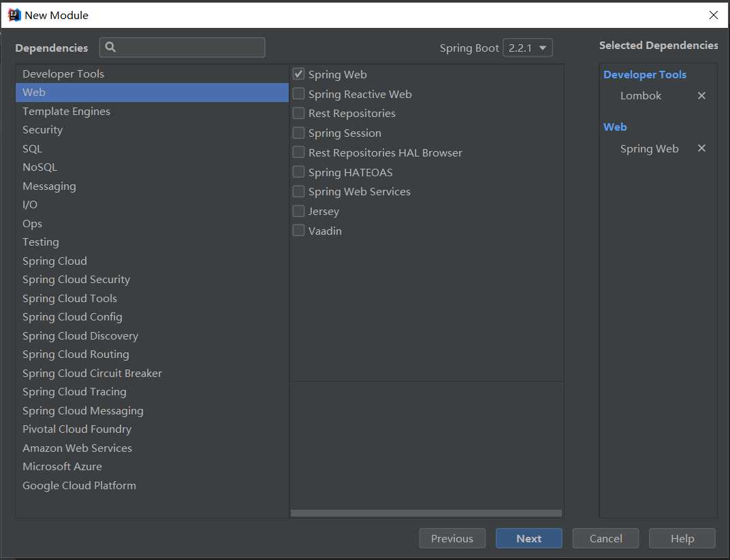Close the New Module dialog
This screenshot has height=560, width=730.
coord(714,15)
